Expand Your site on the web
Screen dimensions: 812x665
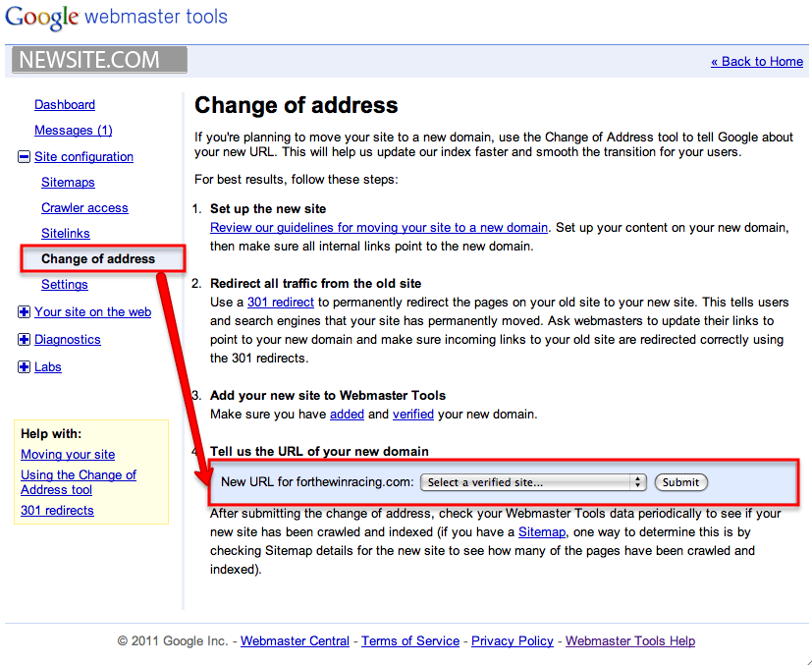coord(25,312)
